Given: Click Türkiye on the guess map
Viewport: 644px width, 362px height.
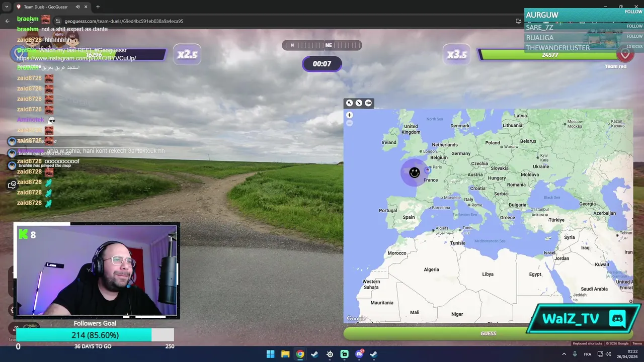Looking at the screenshot, I should 556,220.
